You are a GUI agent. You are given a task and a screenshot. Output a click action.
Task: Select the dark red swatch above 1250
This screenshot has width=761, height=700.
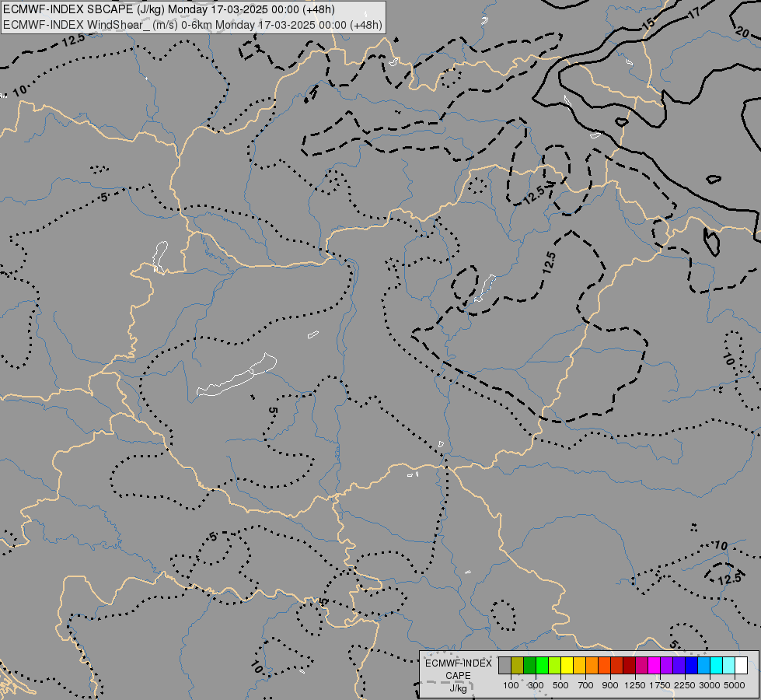click(629, 665)
